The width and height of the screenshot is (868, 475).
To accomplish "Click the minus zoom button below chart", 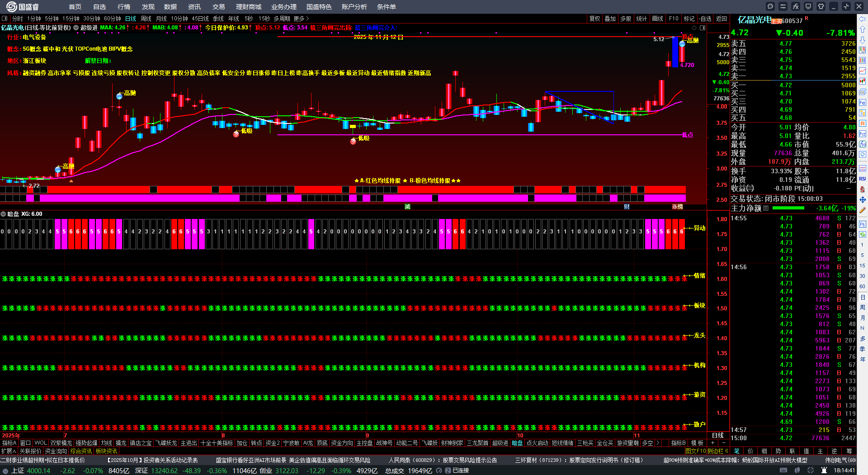I will coord(723,443).
